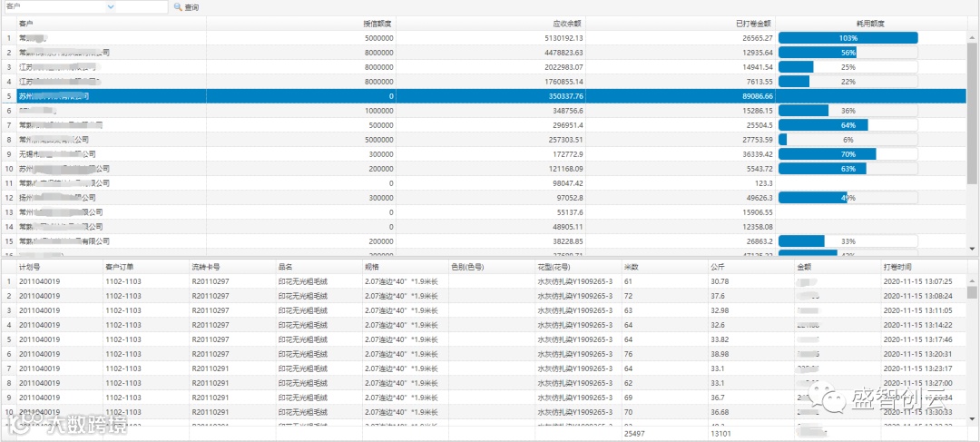Select the cell showing 296951.4
The image size is (980, 442).
[568, 125]
